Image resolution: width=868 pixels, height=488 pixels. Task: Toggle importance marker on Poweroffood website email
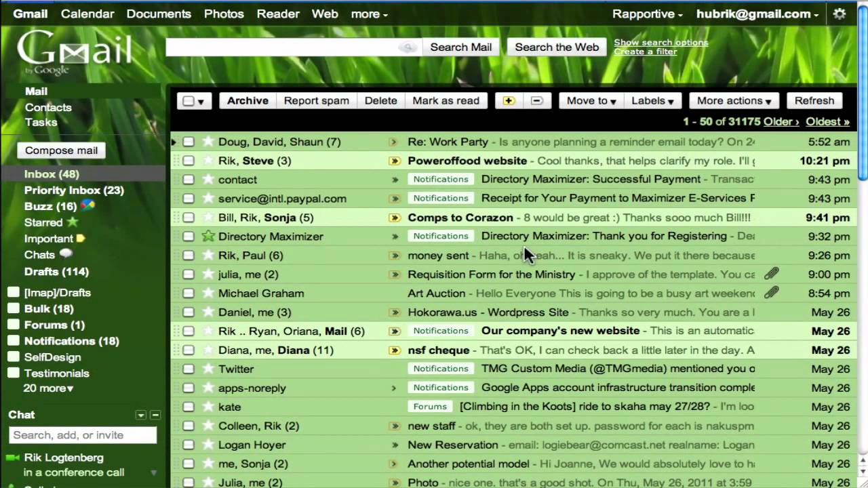pos(394,161)
